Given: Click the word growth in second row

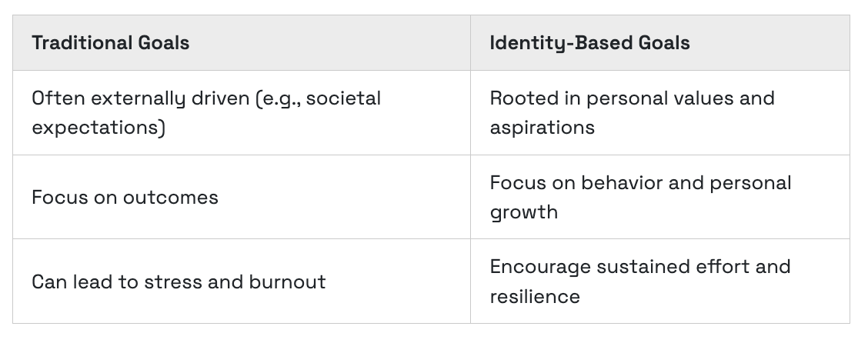Looking at the screenshot, I should [x=524, y=212].
